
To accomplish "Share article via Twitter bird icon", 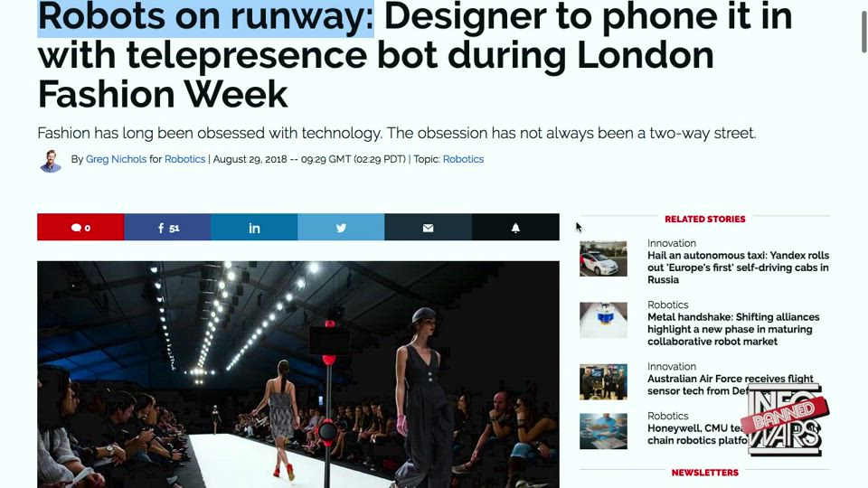I will (x=341, y=228).
